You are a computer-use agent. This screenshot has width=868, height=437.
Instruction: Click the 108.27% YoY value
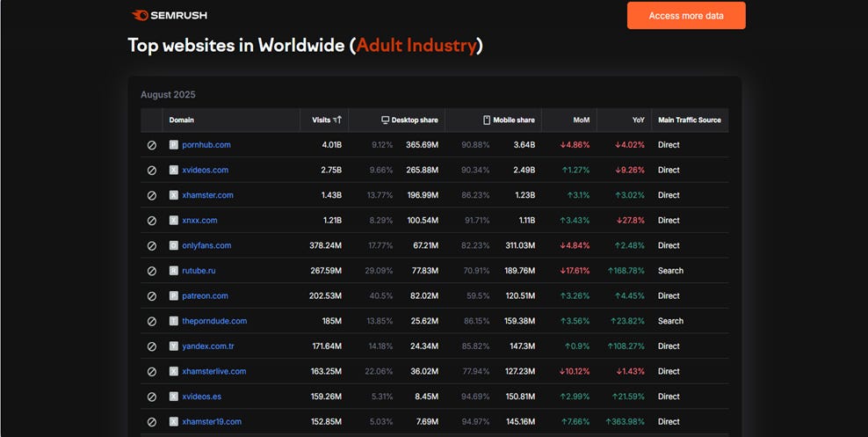click(x=626, y=346)
